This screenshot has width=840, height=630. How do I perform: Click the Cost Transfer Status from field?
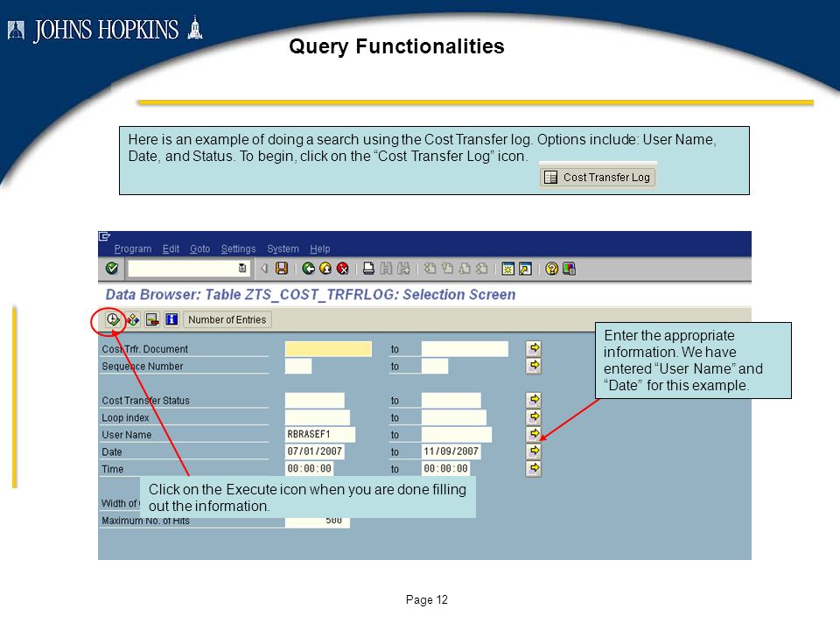click(315, 401)
